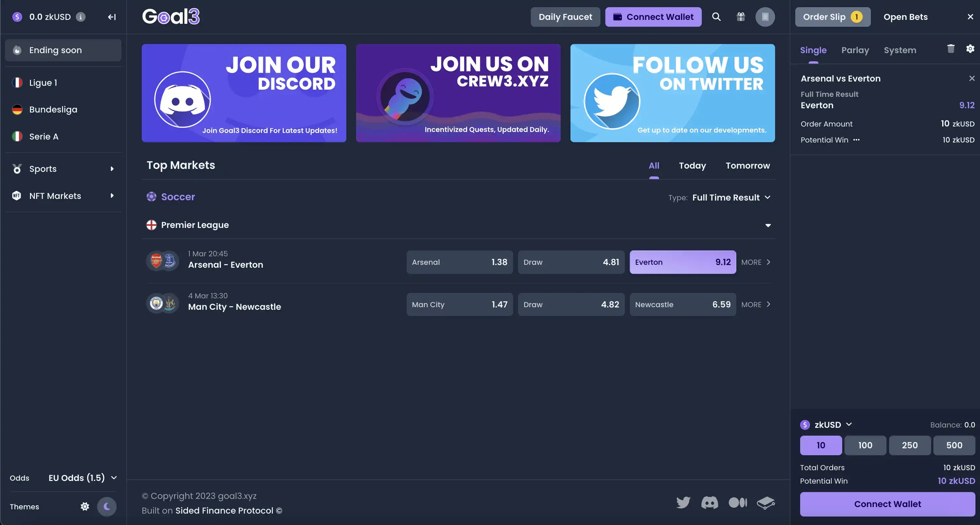Click the Man City and Newcastle crests

coord(163,303)
